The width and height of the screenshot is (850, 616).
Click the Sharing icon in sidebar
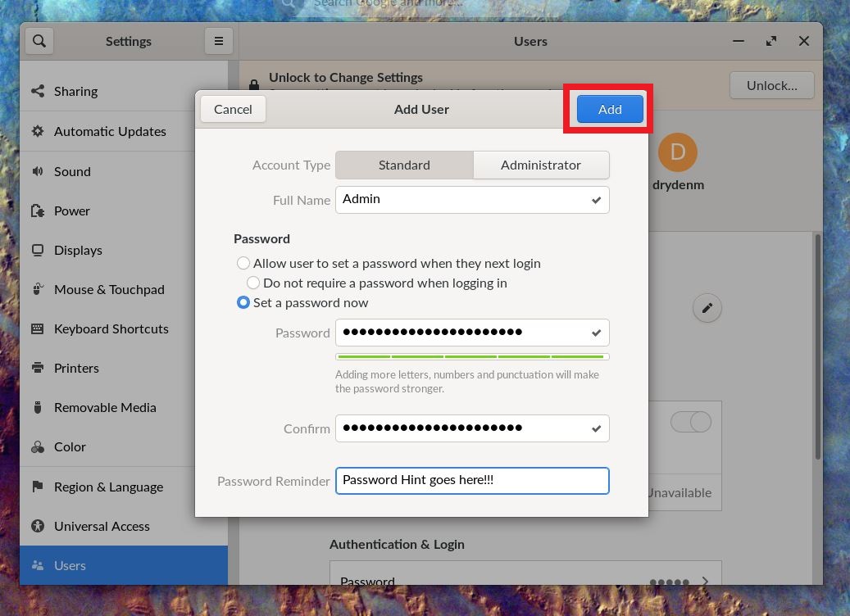point(38,91)
